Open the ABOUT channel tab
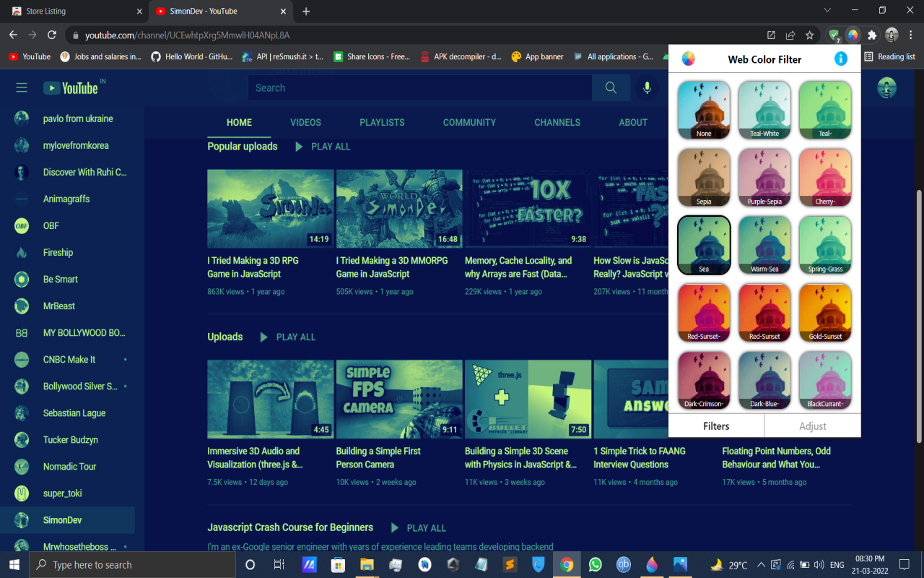This screenshot has height=578, width=924. click(633, 122)
